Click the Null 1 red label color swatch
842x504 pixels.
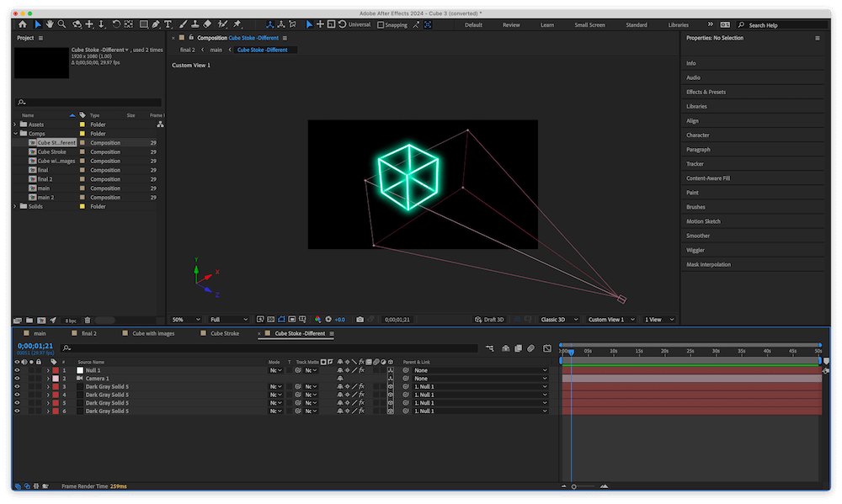56,370
